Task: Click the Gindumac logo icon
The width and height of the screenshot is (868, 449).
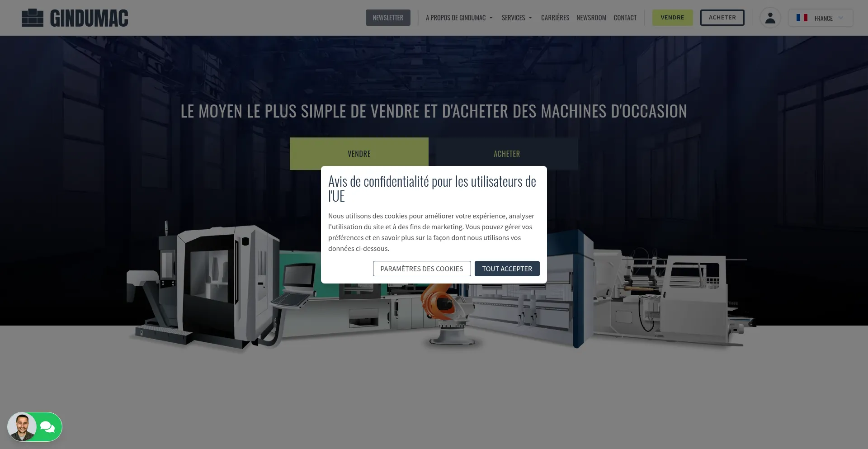Action: 33,18
